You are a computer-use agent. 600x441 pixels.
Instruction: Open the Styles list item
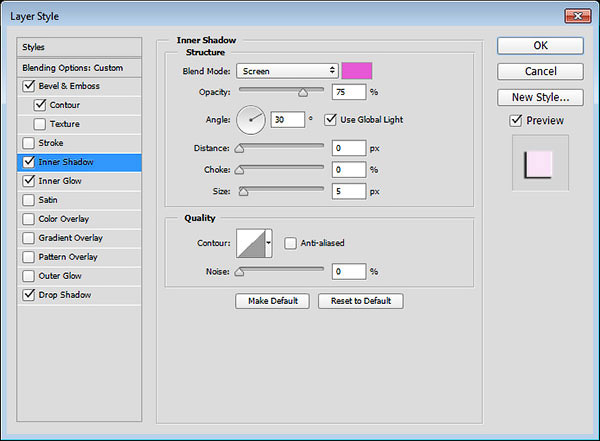click(x=79, y=47)
